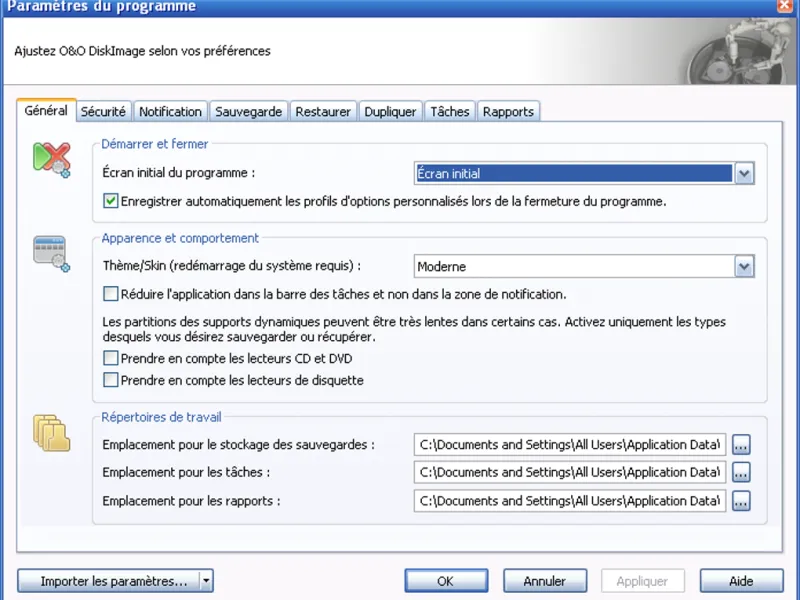This screenshot has height=600, width=800.
Task: Click the dynamic media partitions warning text
Action: 414,329
